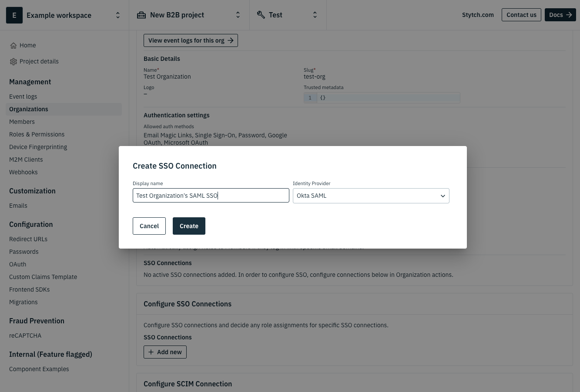This screenshot has width=580, height=392.
Task: Navigate to the Members section
Action: 22,122
